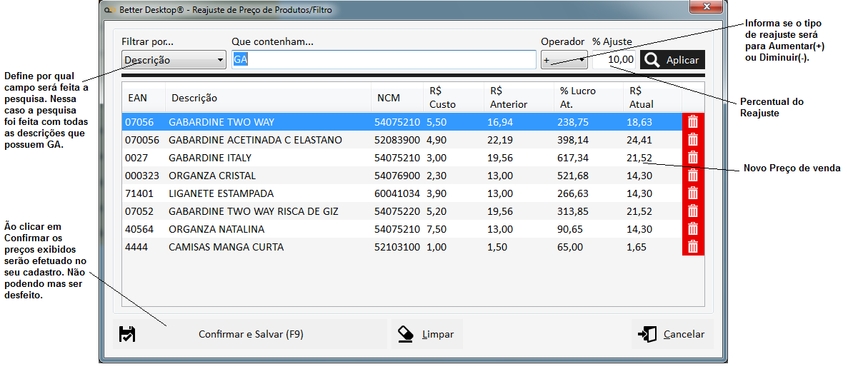Delete the GABARDINE TWO WAY row via trash icon
This screenshot has height=369, width=868.
coord(692,122)
